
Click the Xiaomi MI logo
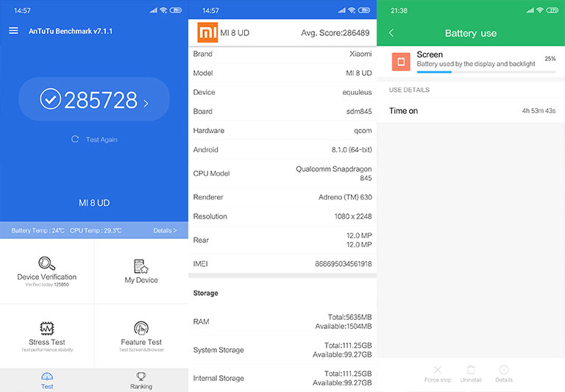(x=207, y=33)
